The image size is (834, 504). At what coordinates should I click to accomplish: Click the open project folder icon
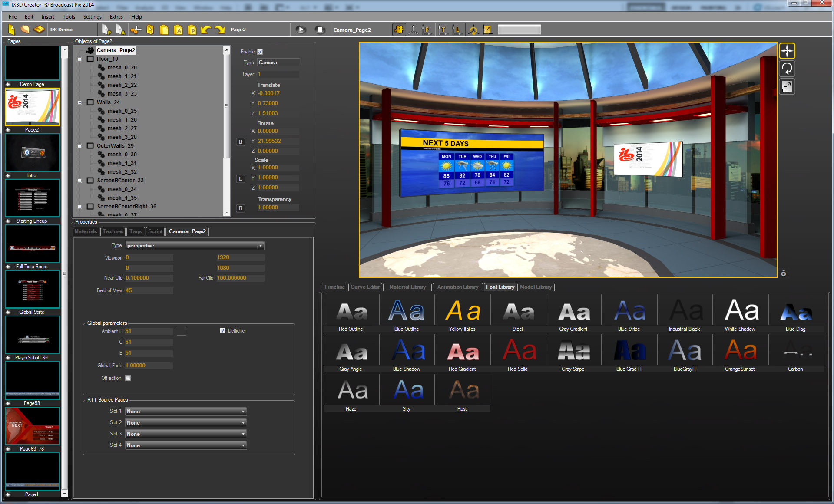[x=25, y=30]
